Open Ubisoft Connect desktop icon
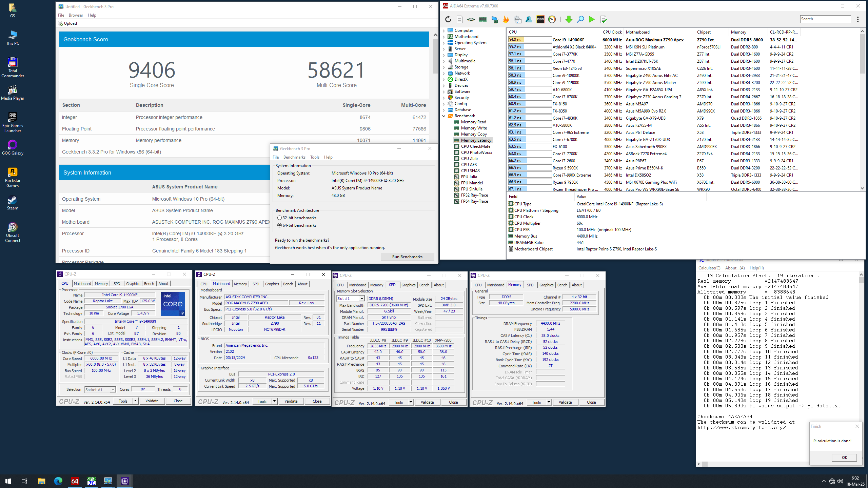This screenshot has height=488, width=868. point(13,232)
